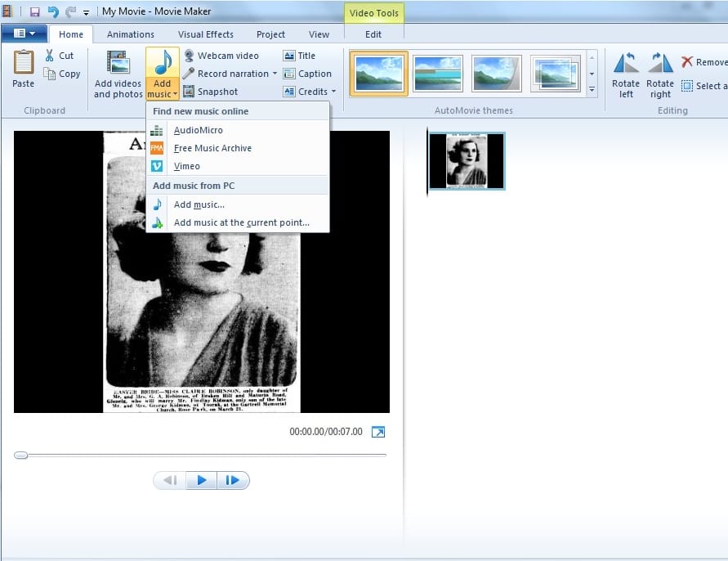Expand the Record narration dropdown arrow
The image size is (728, 561).
pyautogui.click(x=275, y=74)
